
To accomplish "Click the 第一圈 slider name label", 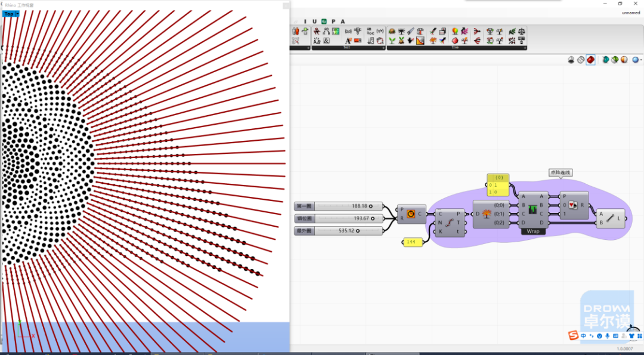I will [304, 206].
